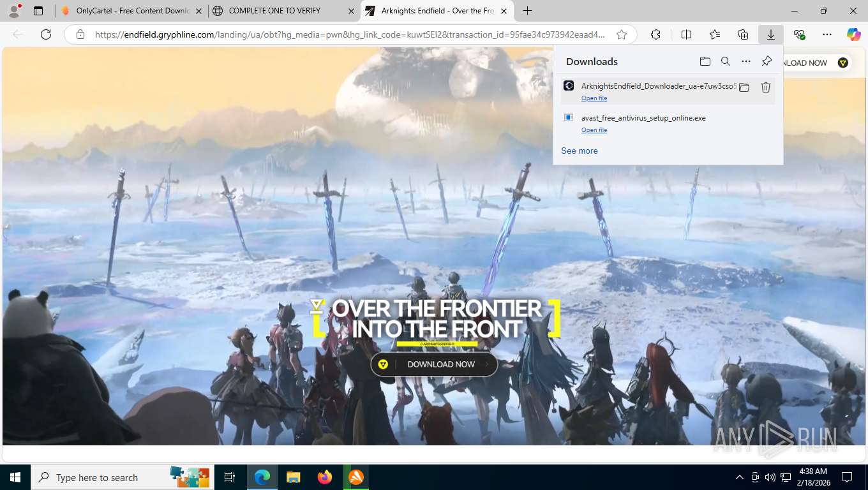Add this page to favorites
Viewport: 868px width, 490px height.
622,34
